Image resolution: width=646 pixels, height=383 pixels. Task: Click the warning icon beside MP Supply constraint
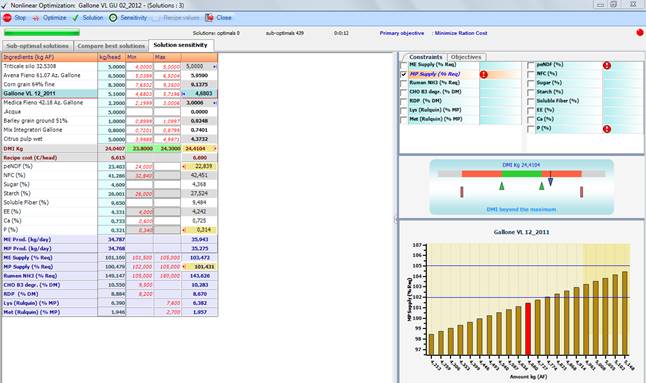(484, 75)
